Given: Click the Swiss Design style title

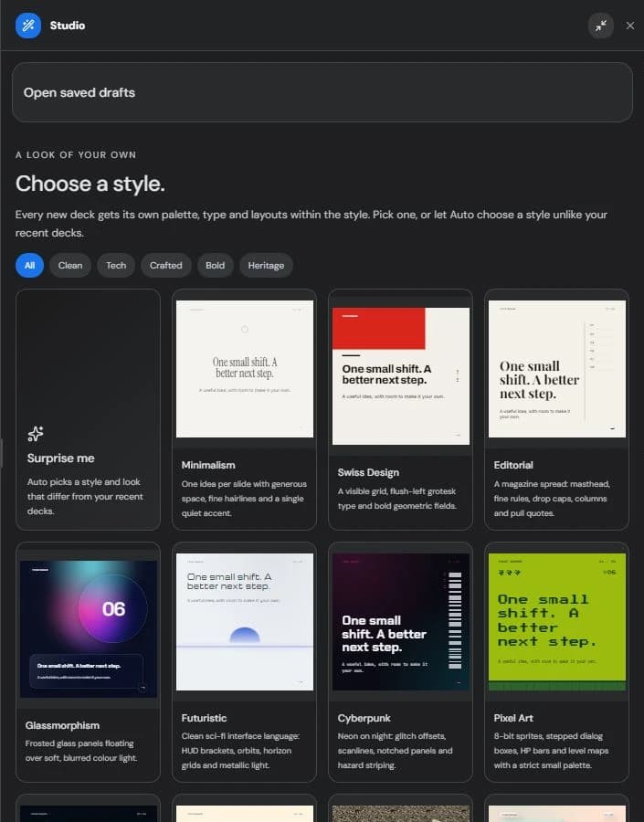Looking at the screenshot, I should pyautogui.click(x=368, y=472).
